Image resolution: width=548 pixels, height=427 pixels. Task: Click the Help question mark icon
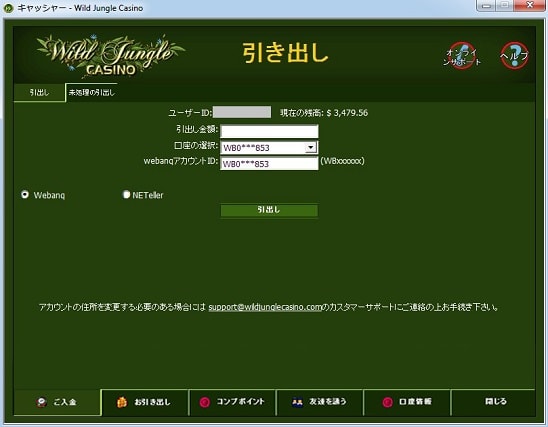point(514,55)
